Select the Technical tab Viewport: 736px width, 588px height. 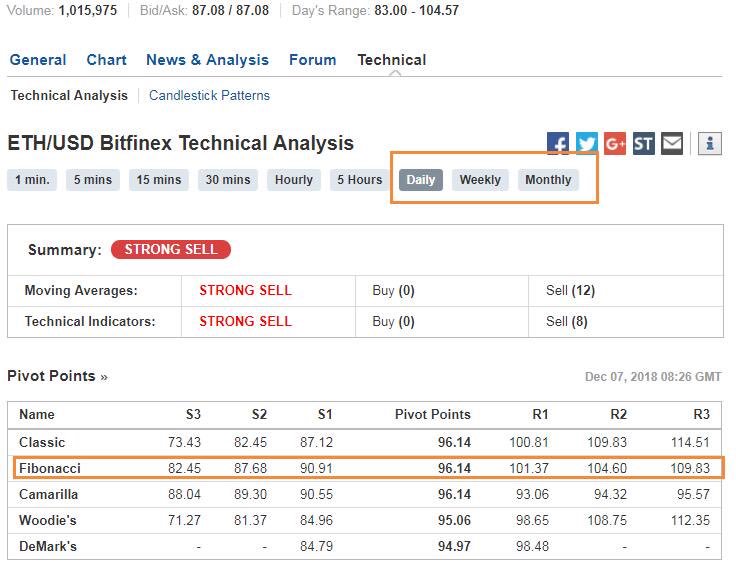point(392,60)
